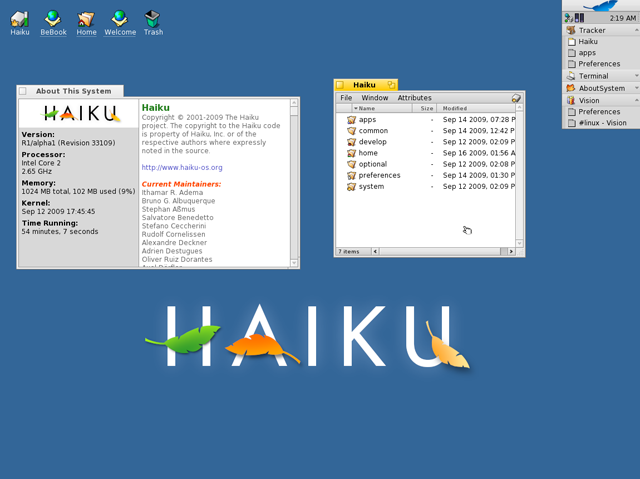640x479 pixels.
Task: Click Haiku window vertical scrollbar up arrow
Action: 520,108
